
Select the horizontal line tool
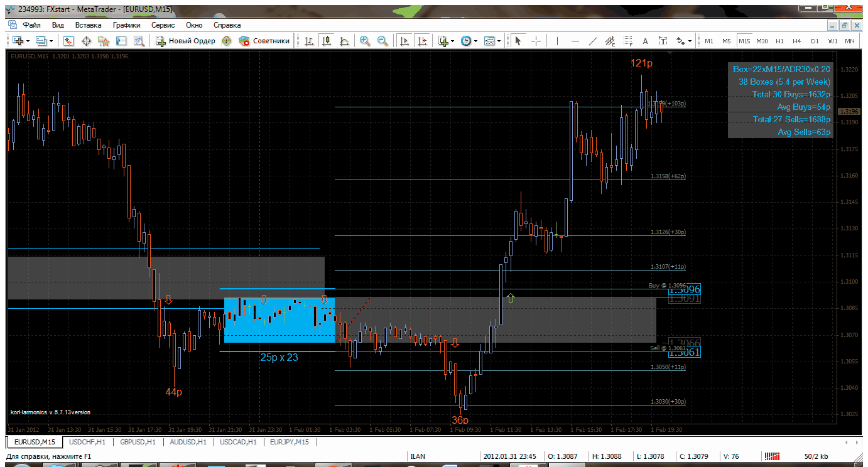click(575, 41)
